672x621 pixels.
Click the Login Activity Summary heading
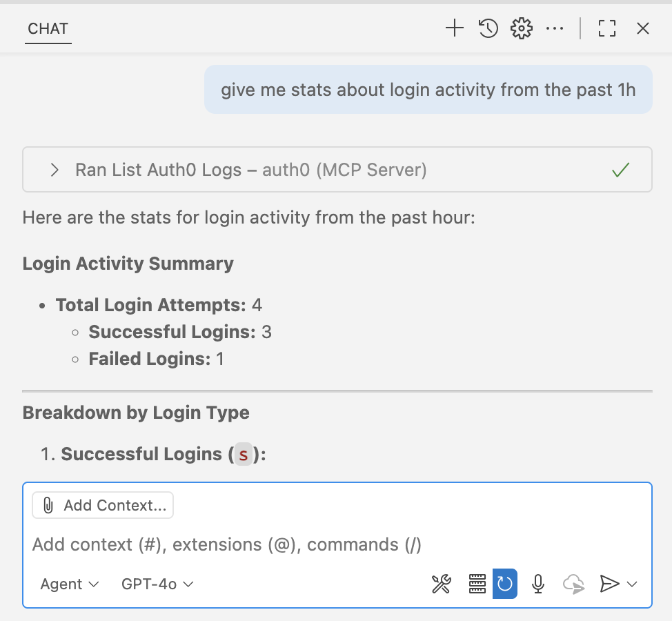pyautogui.click(x=128, y=263)
